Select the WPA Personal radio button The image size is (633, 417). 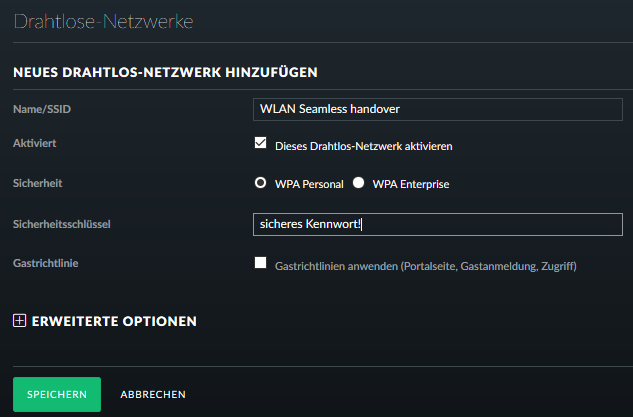point(261,183)
